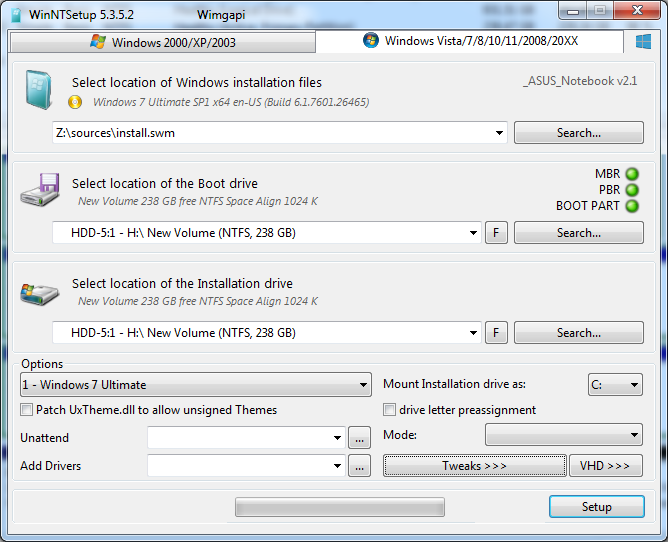
Task: Browse for drivers with Add Drivers ellipsis button
Action: (359, 466)
